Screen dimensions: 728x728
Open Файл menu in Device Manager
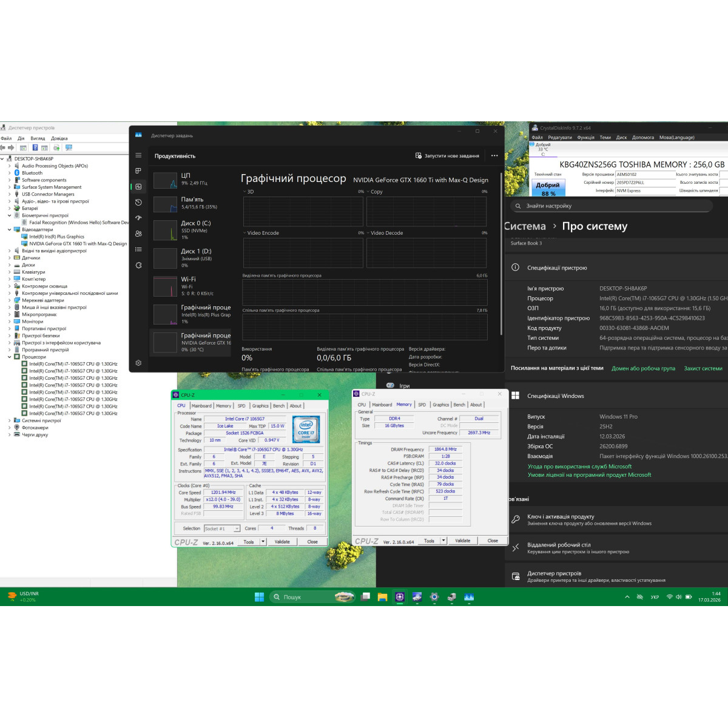click(x=6, y=138)
